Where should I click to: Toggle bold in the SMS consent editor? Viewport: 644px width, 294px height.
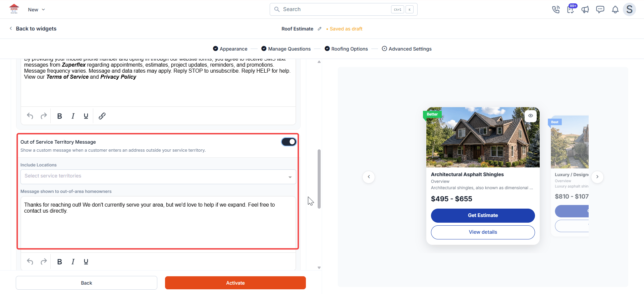(x=59, y=116)
